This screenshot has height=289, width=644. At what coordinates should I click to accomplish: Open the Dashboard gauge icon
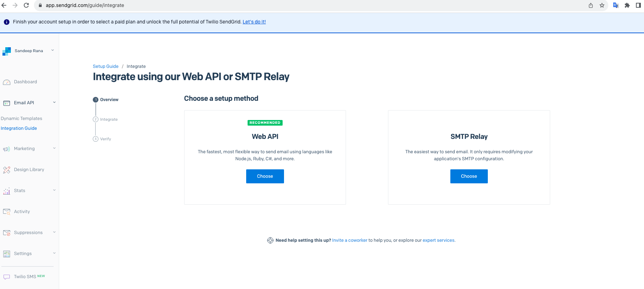point(7,82)
